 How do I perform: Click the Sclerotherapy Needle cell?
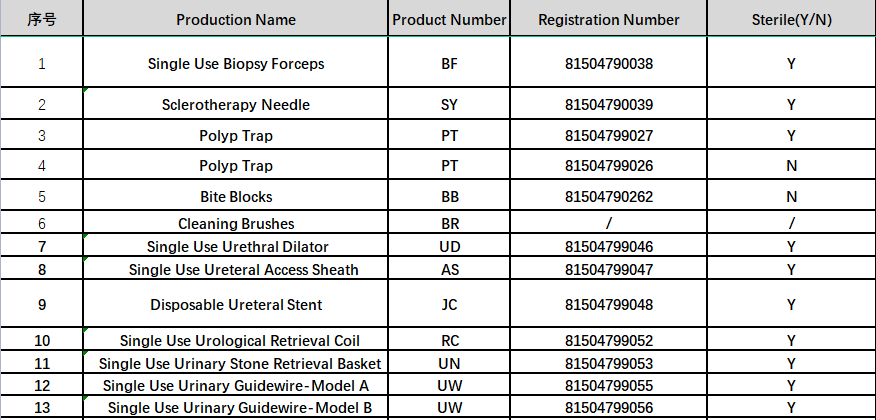click(x=236, y=104)
